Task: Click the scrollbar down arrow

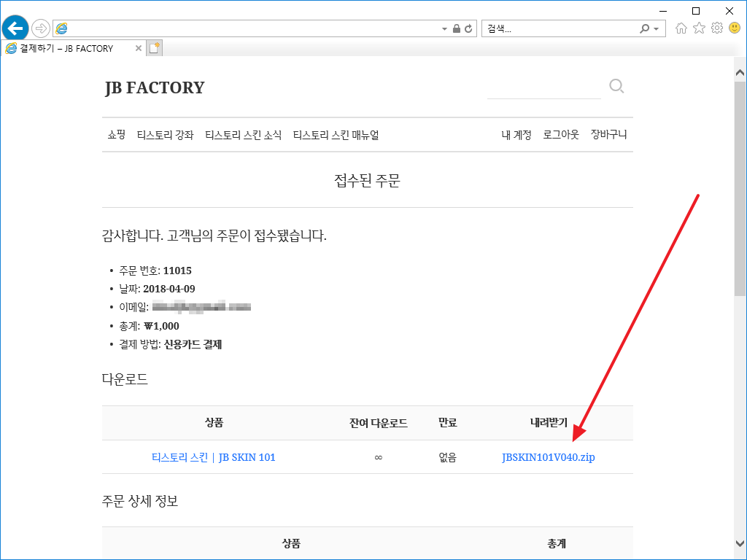Action: coord(740,542)
